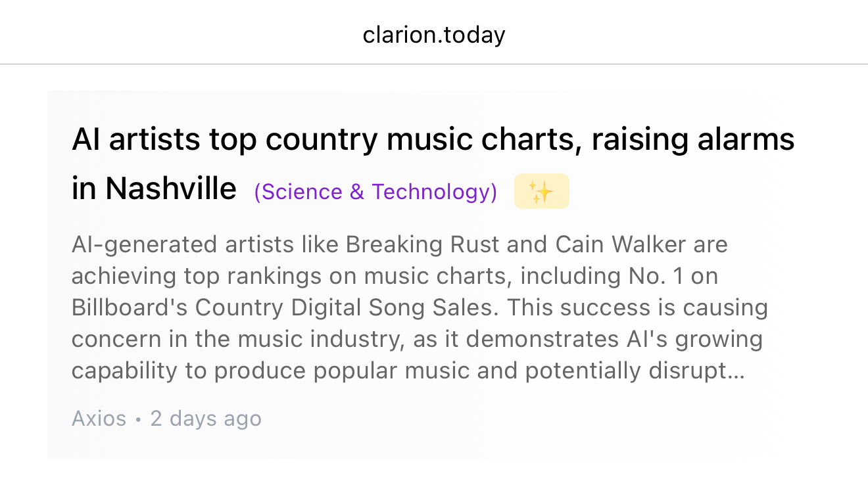This screenshot has width=868, height=477.
Task: Click "No. 1" in the summary text
Action: click(648, 277)
